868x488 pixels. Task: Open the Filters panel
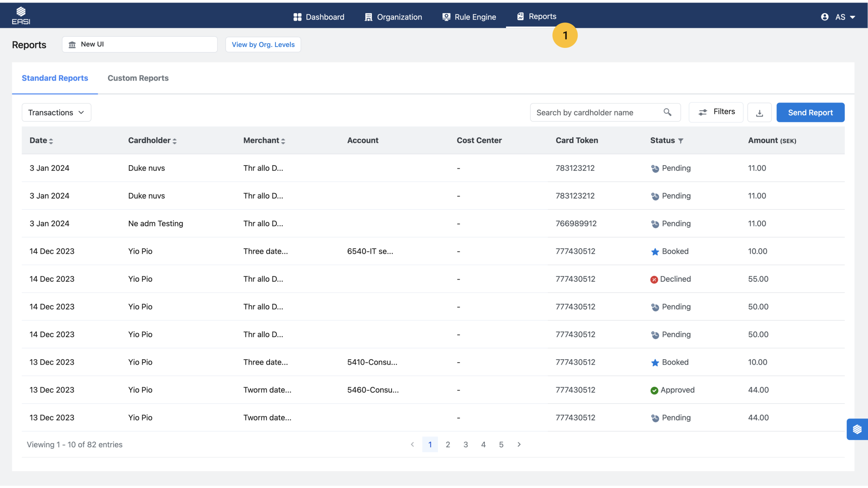click(x=716, y=112)
